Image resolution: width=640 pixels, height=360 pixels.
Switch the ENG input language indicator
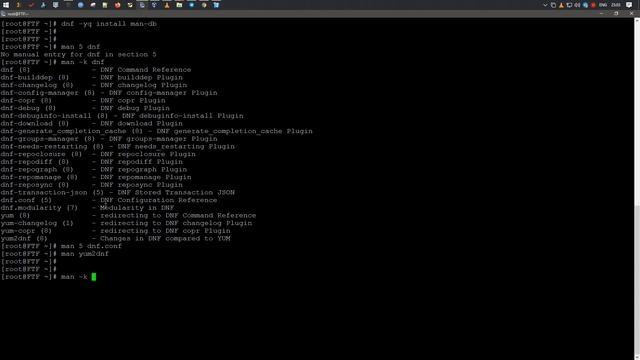603,5
